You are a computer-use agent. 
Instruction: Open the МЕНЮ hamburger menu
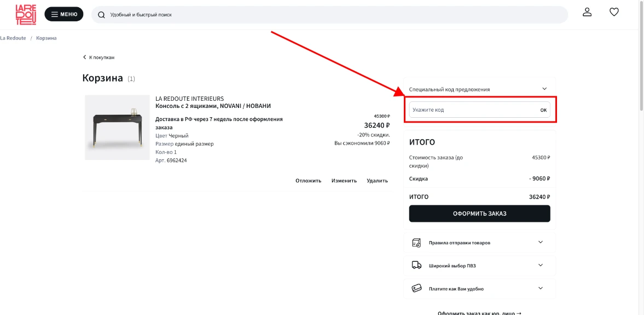[63, 14]
